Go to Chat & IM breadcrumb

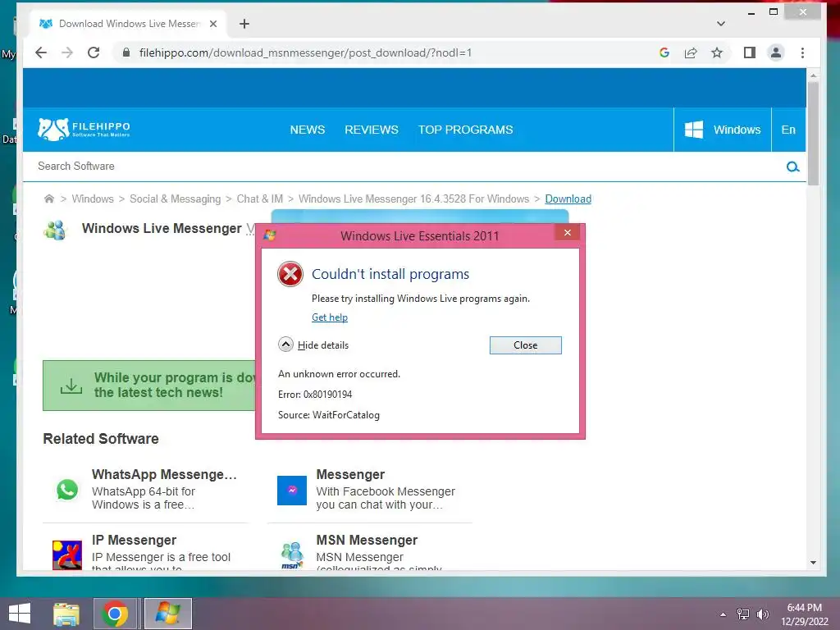coord(260,199)
